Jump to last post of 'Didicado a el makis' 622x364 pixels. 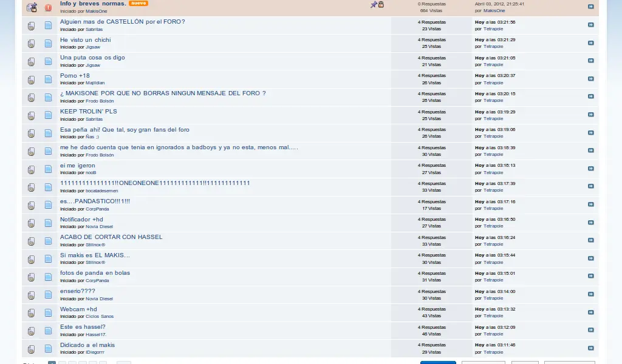pos(590,348)
